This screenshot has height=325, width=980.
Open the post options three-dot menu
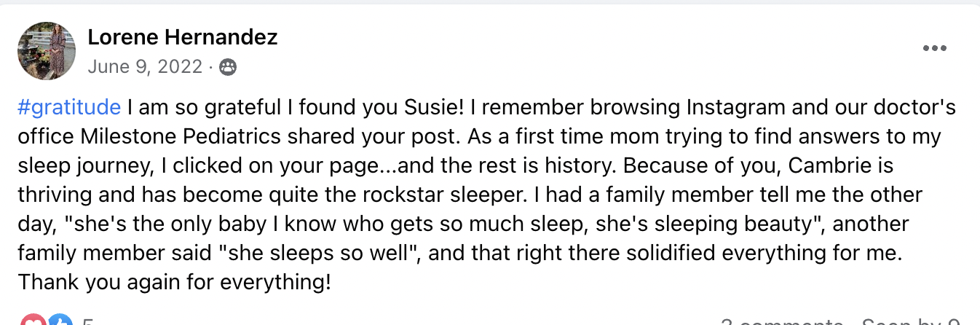934,49
